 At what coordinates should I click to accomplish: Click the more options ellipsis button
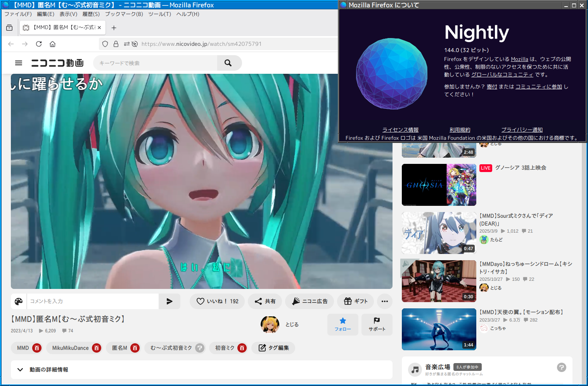point(384,301)
